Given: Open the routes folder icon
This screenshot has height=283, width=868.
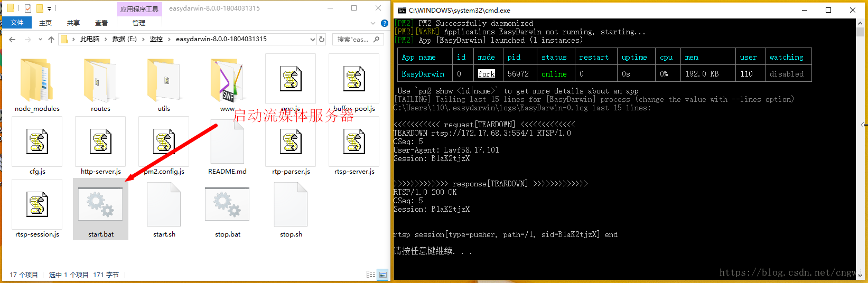Looking at the screenshot, I should 100,80.
